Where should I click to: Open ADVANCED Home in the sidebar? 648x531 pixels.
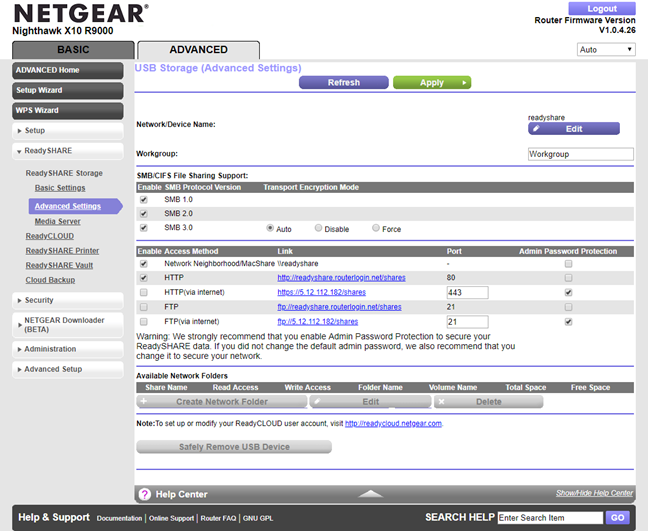click(68, 70)
